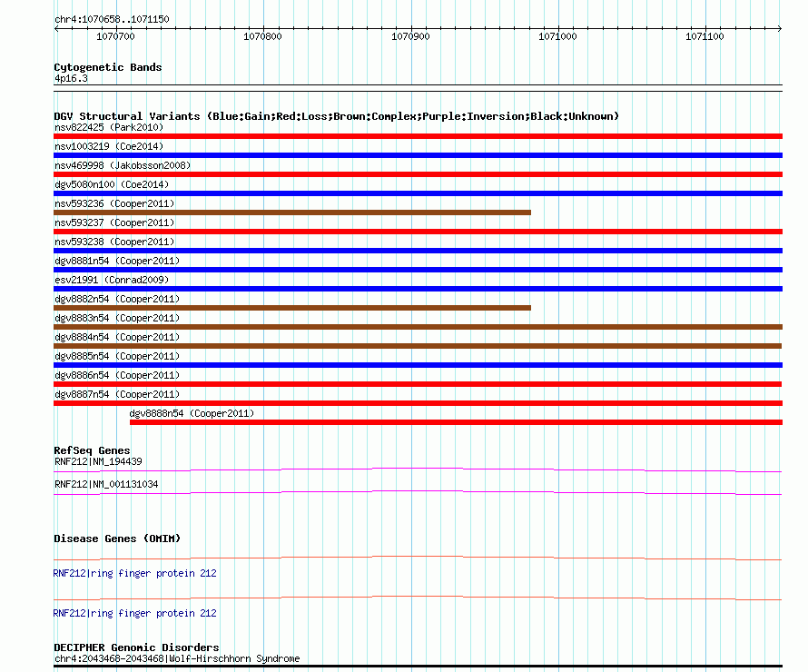Click the red nsv822425 loss bar
Viewport: 808px width, 672px height.
tap(418, 136)
